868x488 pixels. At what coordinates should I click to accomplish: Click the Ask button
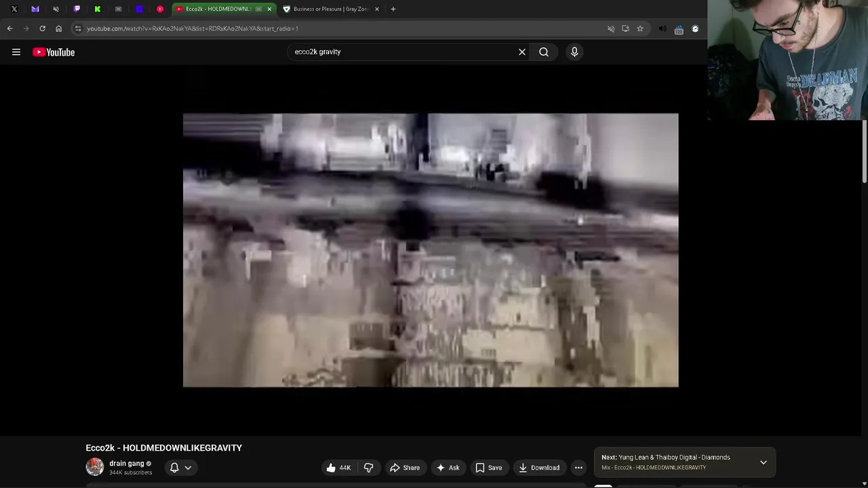pos(448,468)
